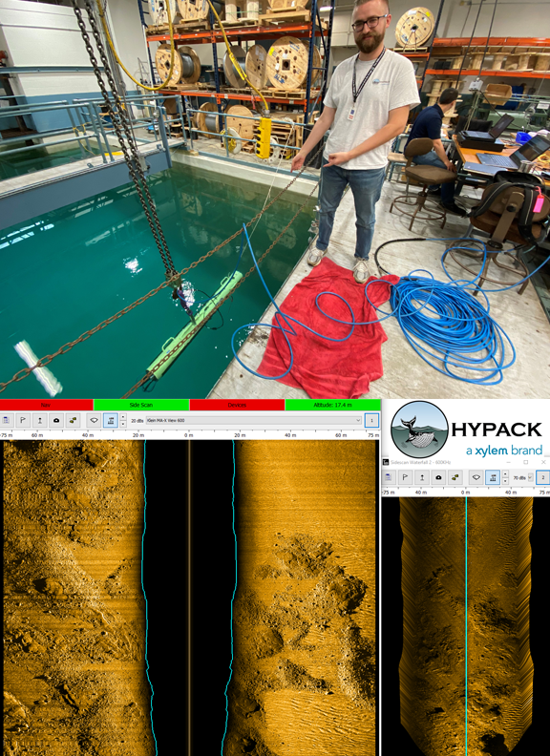Click the settings sheet icon in the main sidescan toolbar
Image resolution: width=550 pixels, height=756 pixels.
tap(7, 420)
